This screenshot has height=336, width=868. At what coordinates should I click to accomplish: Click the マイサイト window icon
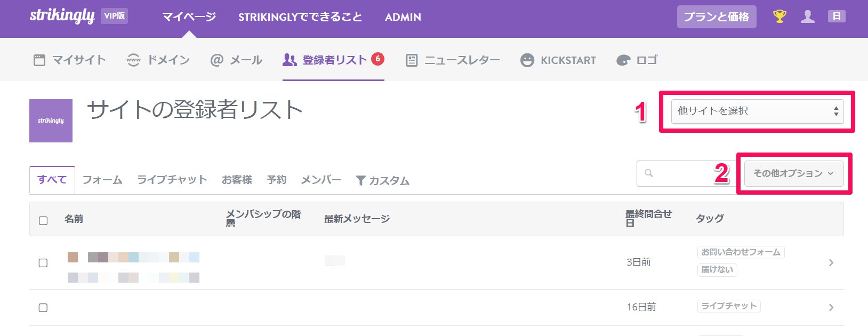[39, 60]
